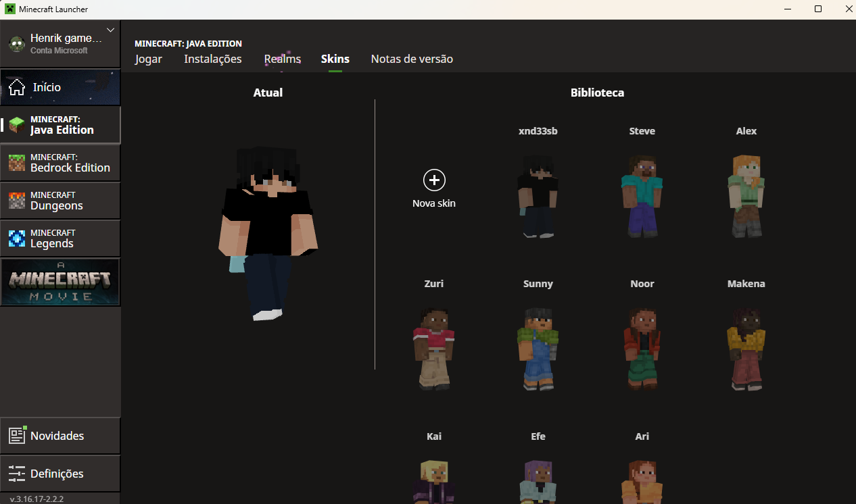856x504 pixels.
Task: Click the Início home icon
Action: pos(17,87)
